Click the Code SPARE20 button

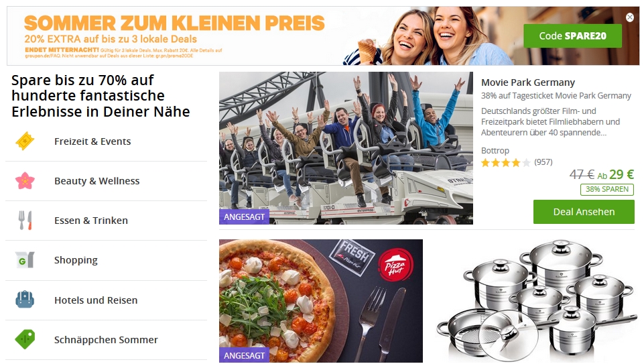coord(572,36)
